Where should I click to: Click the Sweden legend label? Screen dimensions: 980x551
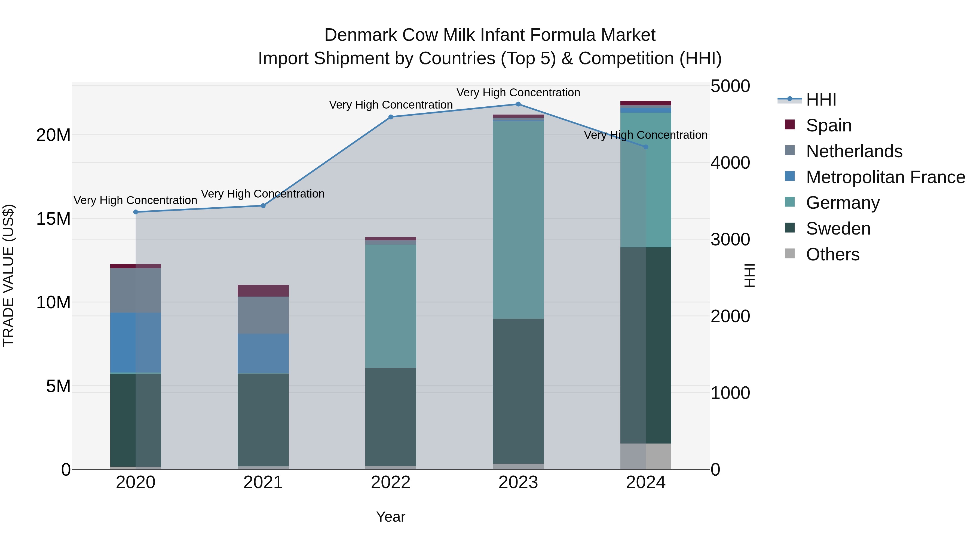click(838, 229)
